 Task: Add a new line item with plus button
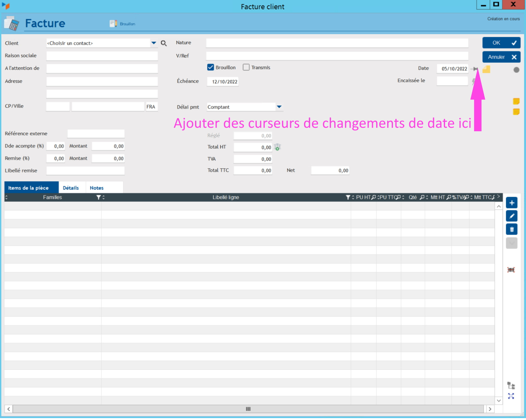pos(511,203)
